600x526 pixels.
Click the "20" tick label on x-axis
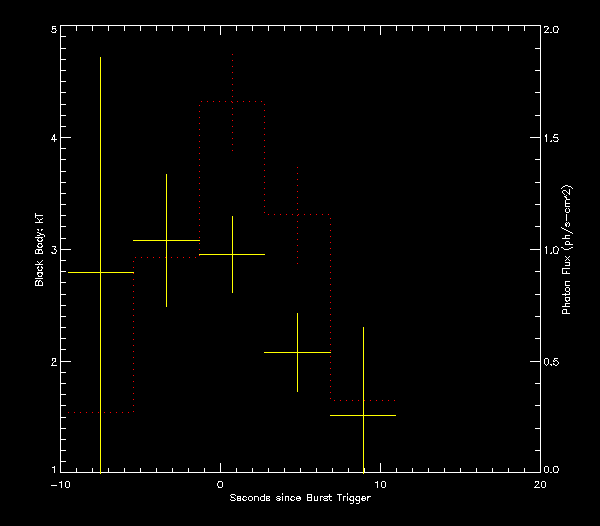point(540,482)
